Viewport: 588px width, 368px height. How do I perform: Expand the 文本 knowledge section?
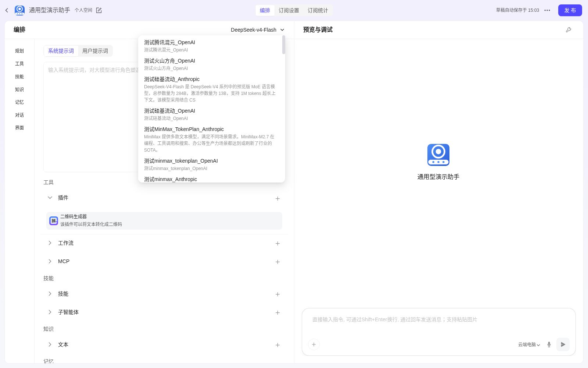pos(50,344)
